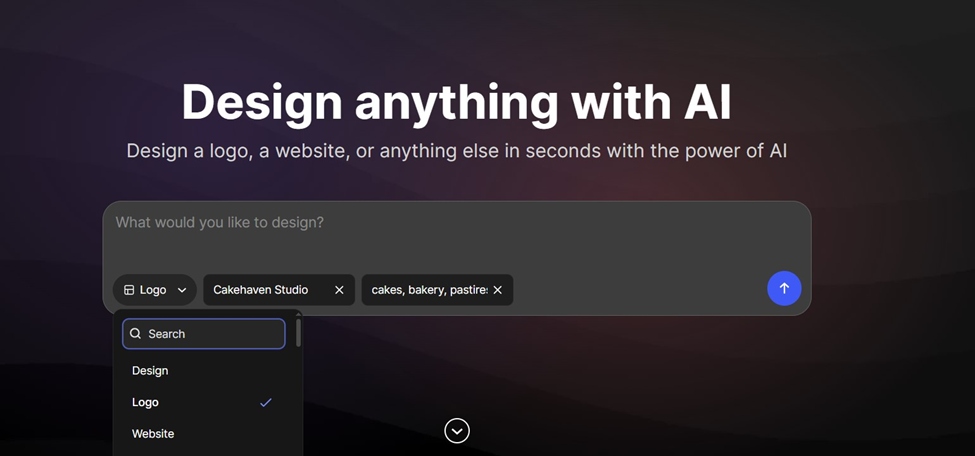Click the 'Design a logo, a website' subtitle
Screen dimensions: 975x456
(x=456, y=151)
